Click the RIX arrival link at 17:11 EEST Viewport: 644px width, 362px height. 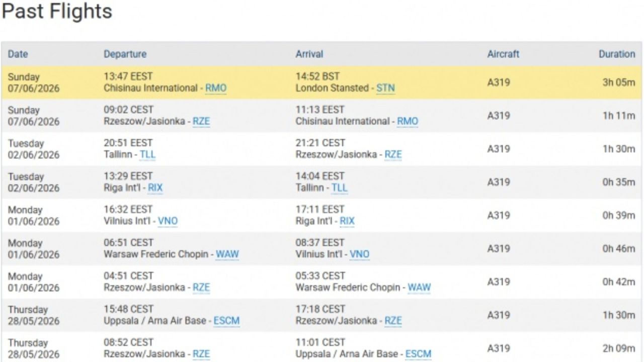point(347,221)
